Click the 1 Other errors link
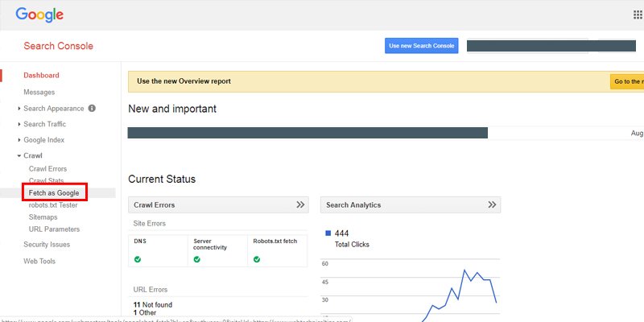Image resolution: width=644 pixels, height=322 pixels. 145,312
